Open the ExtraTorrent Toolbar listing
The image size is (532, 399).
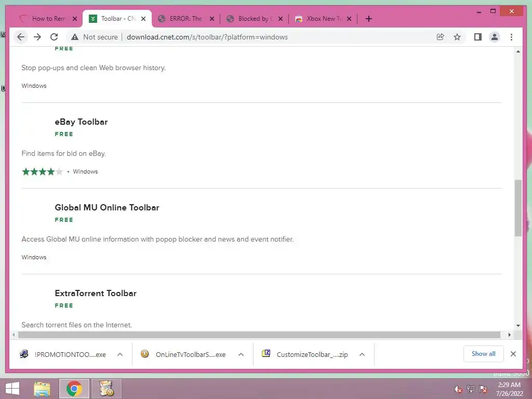point(96,293)
